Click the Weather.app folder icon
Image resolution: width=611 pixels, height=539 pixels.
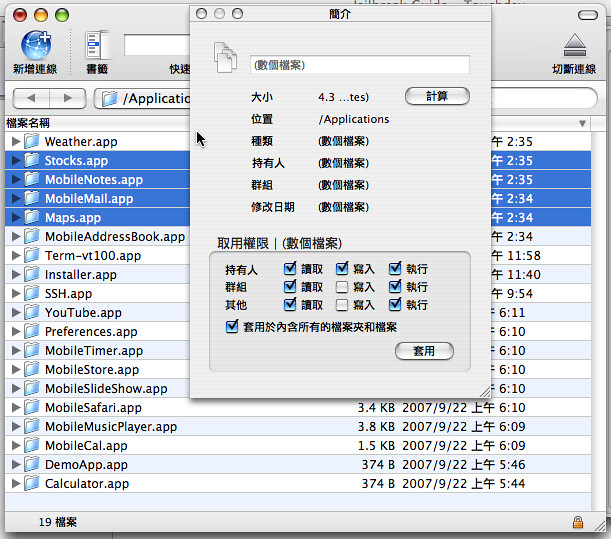(31, 142)
